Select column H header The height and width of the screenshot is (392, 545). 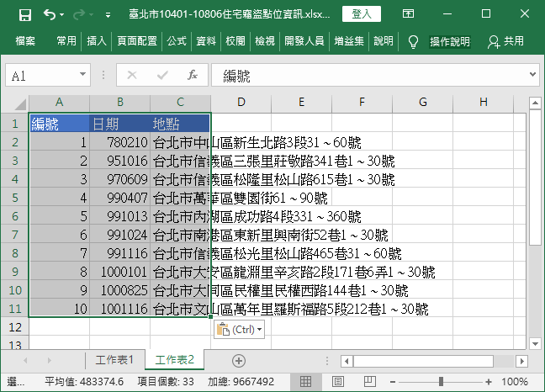[483, 102]
